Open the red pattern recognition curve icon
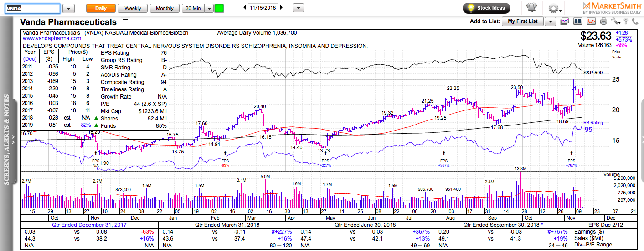644x251 pixels. click(x=591, y=21)
